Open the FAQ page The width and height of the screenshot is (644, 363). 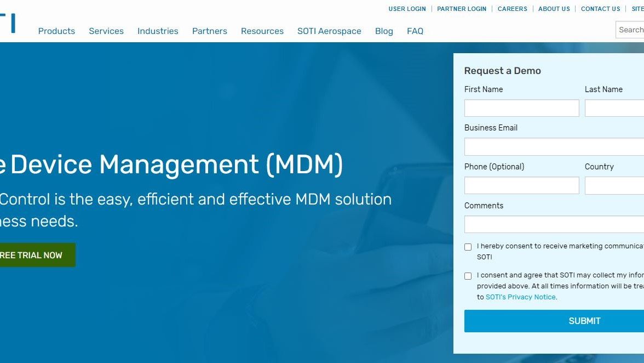pos(415,31)
